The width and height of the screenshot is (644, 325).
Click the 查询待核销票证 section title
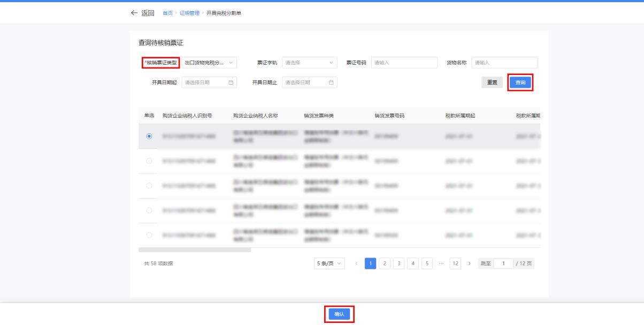point(161,42)
